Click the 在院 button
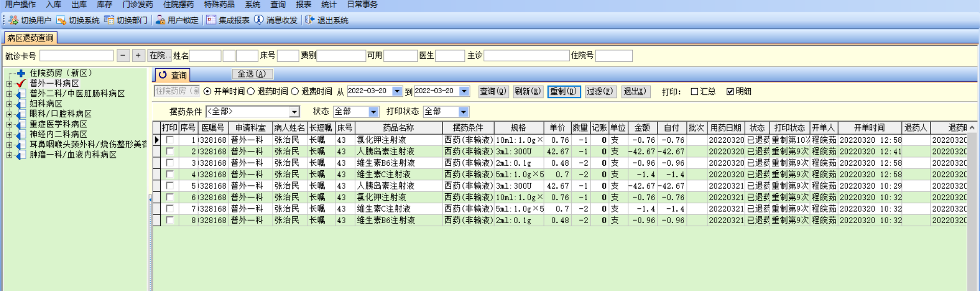The height and width of the screenshot is (291, 980). [159, 56]
